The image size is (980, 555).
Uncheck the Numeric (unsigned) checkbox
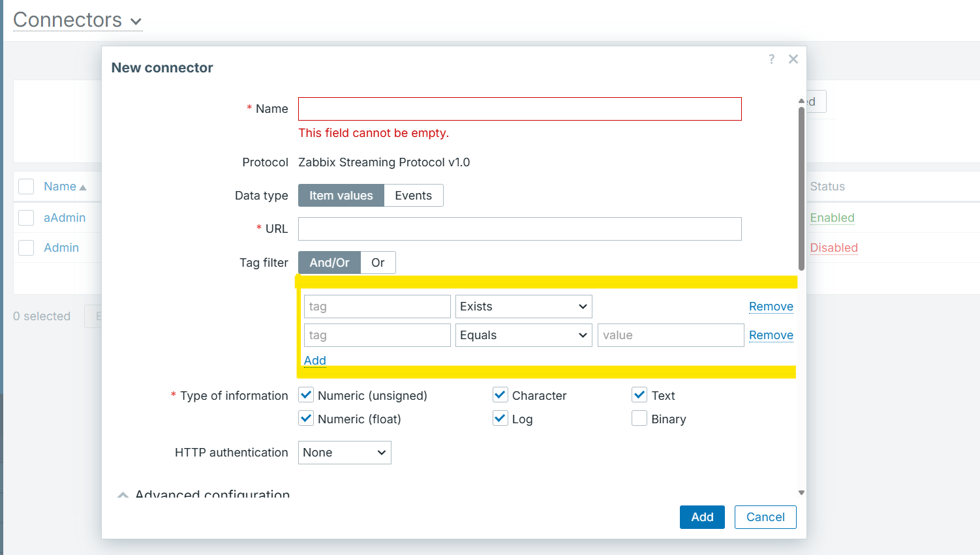(x=306, y=395)
